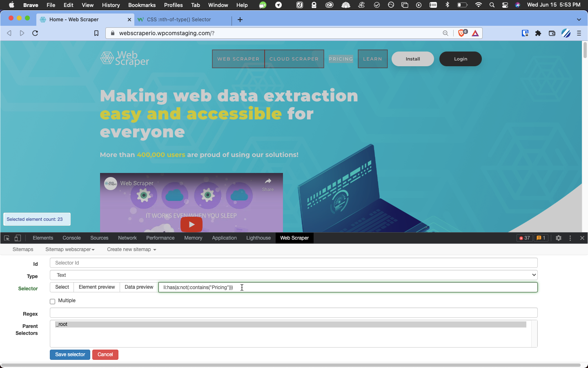Open the Brave Wallet icon
Image resolution: width=588 pixels, height=368 pixels.
(552, 33)
